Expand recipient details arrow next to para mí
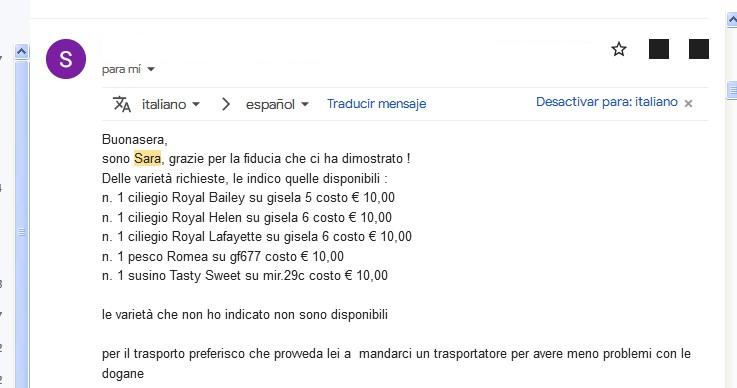This screenshot has height=388, width=737. tap(151, 70)
